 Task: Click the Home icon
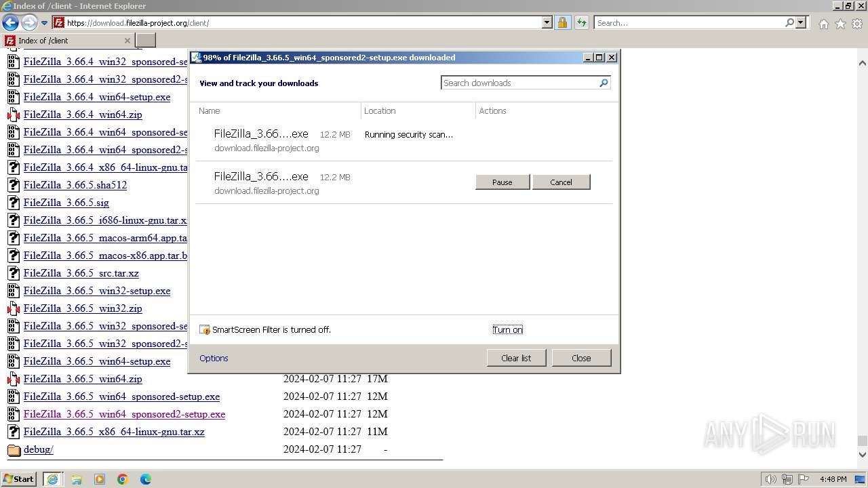[x=823, y=24]
